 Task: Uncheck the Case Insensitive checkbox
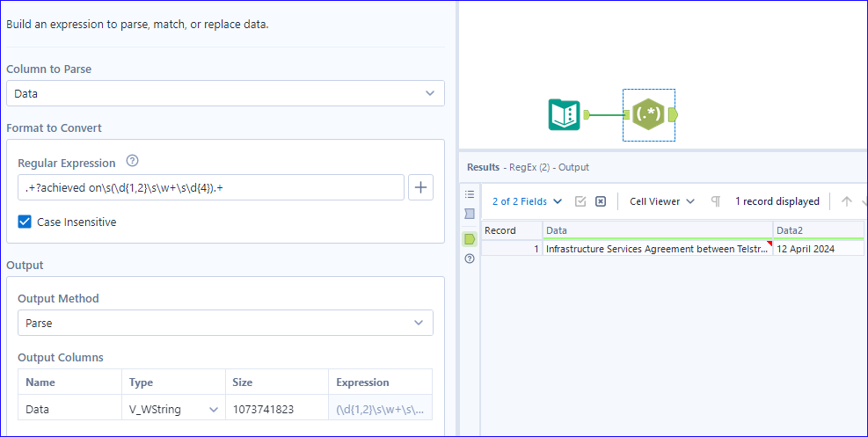[x=25, y=222]
